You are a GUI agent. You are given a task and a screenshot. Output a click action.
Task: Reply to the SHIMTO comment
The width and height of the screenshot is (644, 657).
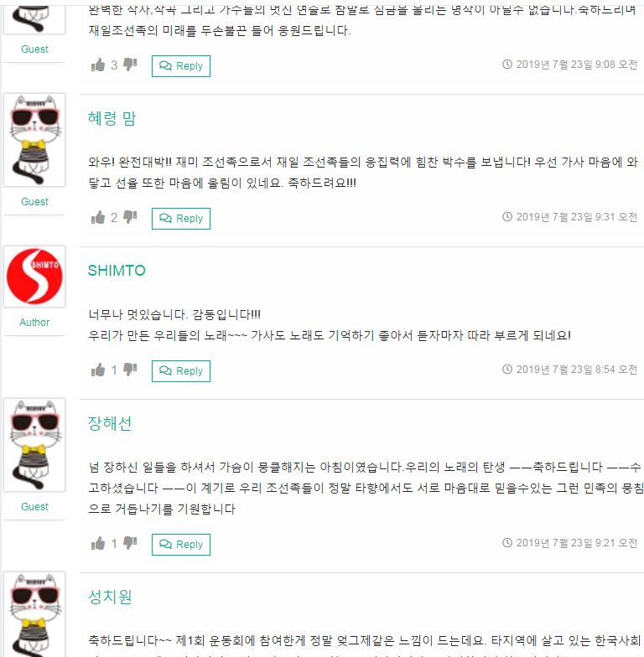(x=181, y=371)
